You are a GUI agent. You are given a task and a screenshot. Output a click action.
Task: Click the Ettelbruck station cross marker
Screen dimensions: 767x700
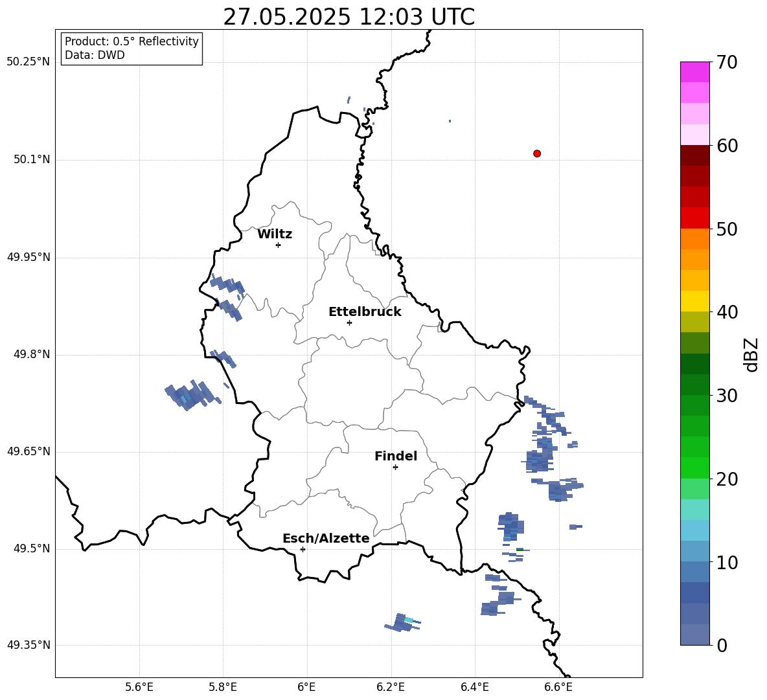click(x=349, y=322)
